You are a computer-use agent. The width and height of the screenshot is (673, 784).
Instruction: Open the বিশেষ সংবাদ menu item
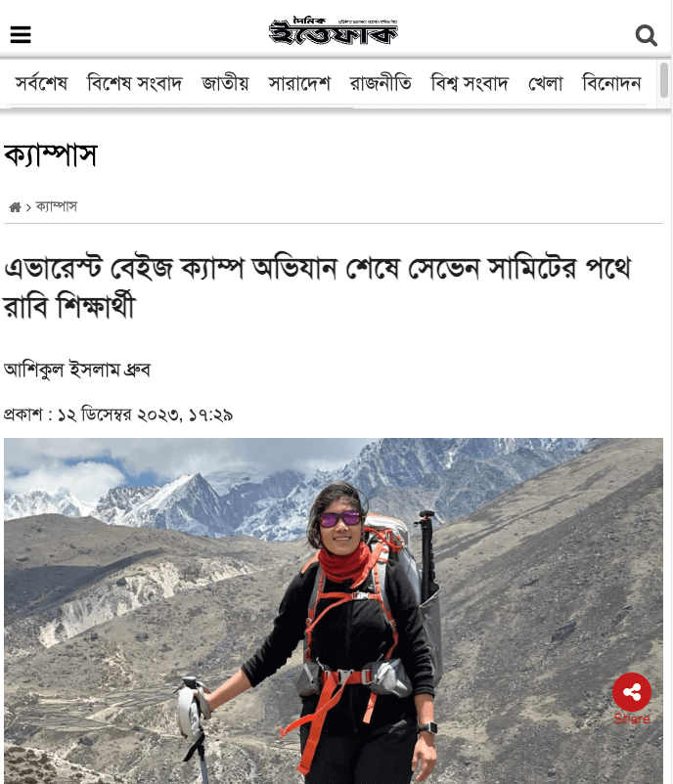pyautogui.click(x=135, y=83)
